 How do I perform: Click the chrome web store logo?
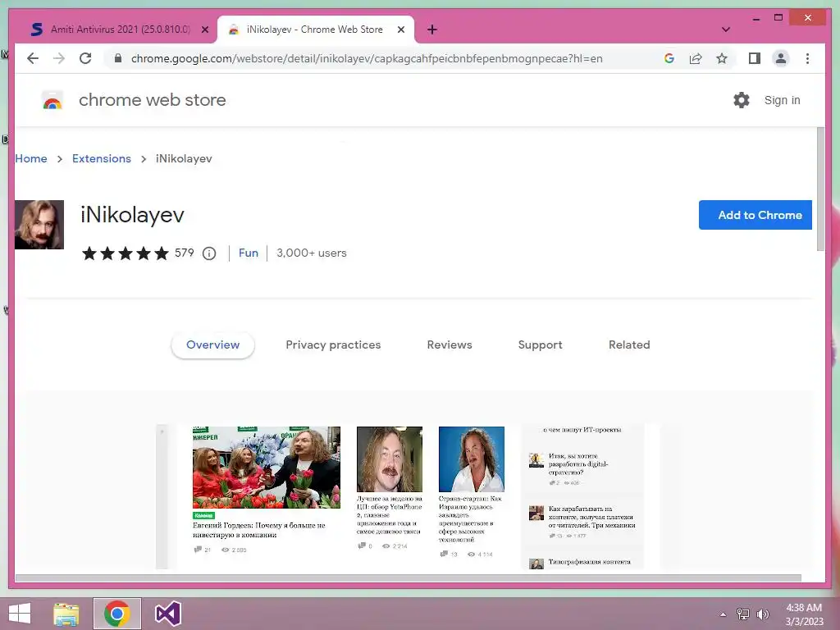click(x=52, y=100)
